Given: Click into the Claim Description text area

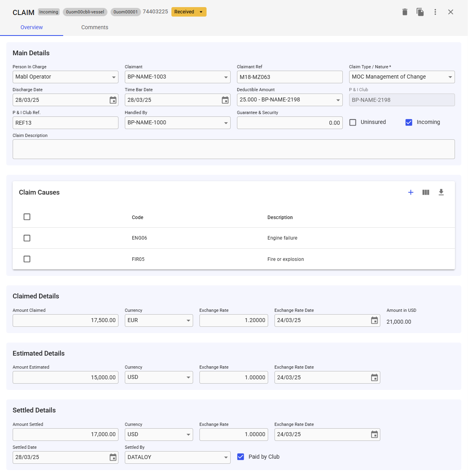Looking at the screenshot, I should [x=233, y=149].
